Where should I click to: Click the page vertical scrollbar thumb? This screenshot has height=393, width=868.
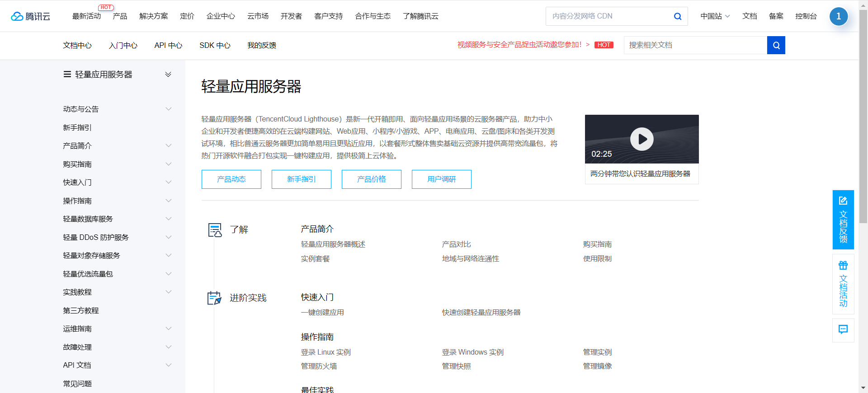click(x=863, y=117)
